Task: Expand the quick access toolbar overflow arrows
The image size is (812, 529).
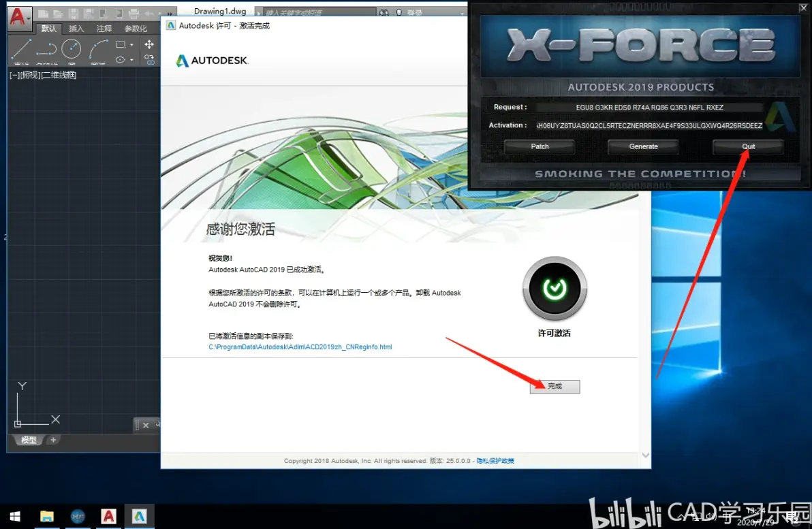Action: (170, 14)
